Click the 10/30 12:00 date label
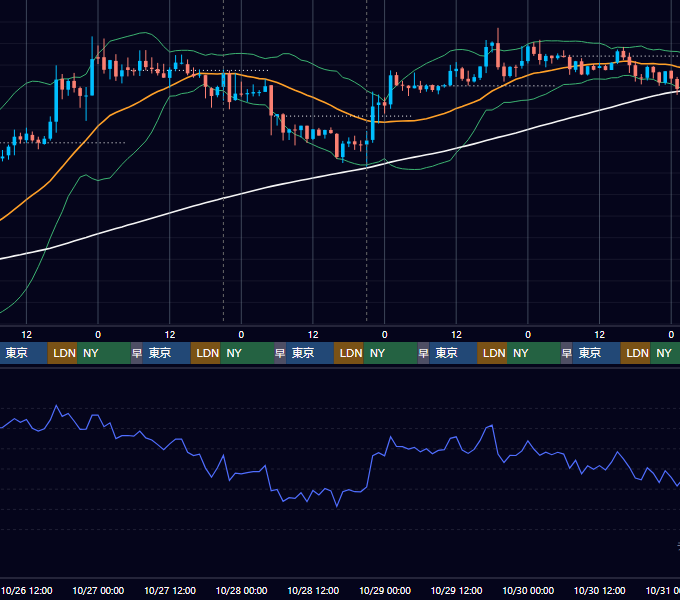Viewport: 680px width, 600px height. coord(599,590)
